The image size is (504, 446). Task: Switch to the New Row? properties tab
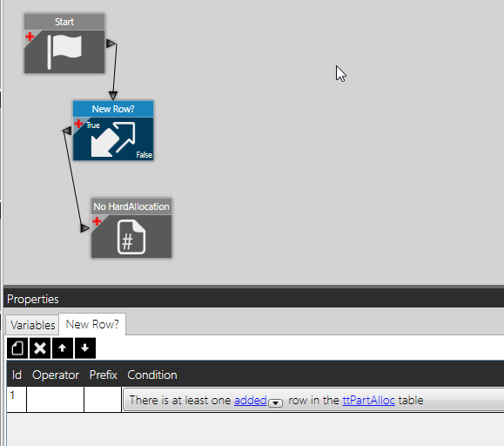[x=92, y=324]
